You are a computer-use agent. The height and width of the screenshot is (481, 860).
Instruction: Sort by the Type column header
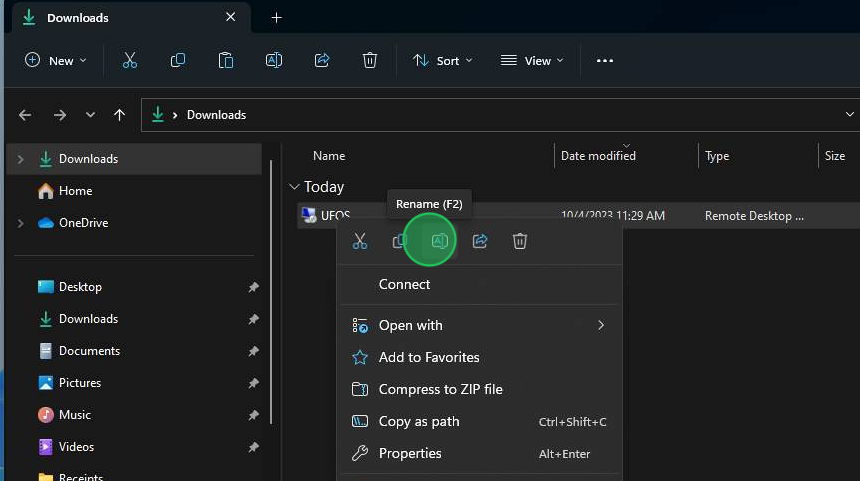(x=716, y=156)
